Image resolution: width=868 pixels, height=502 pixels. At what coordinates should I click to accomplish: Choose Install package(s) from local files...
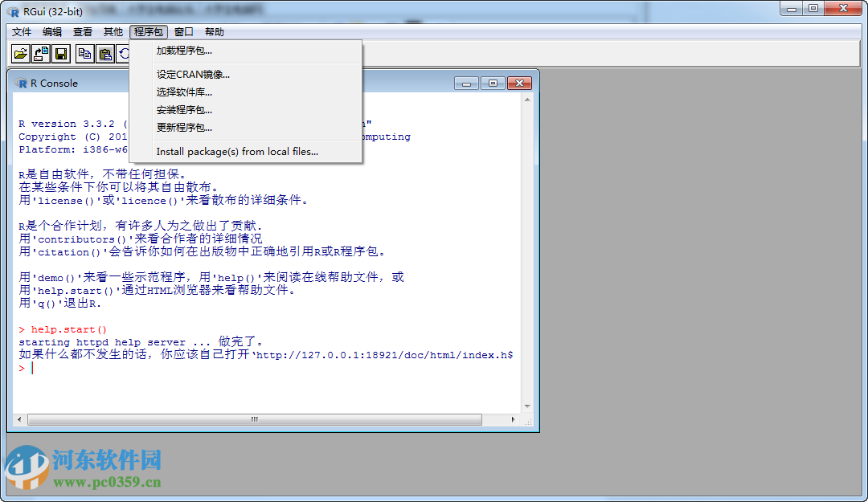(246, 151)
